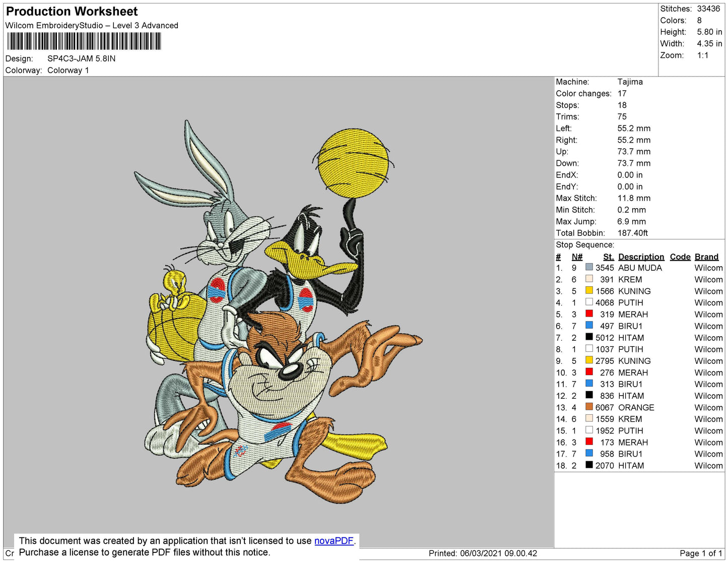
Task: Open the novaPDF link
Action: coord(334,541)
